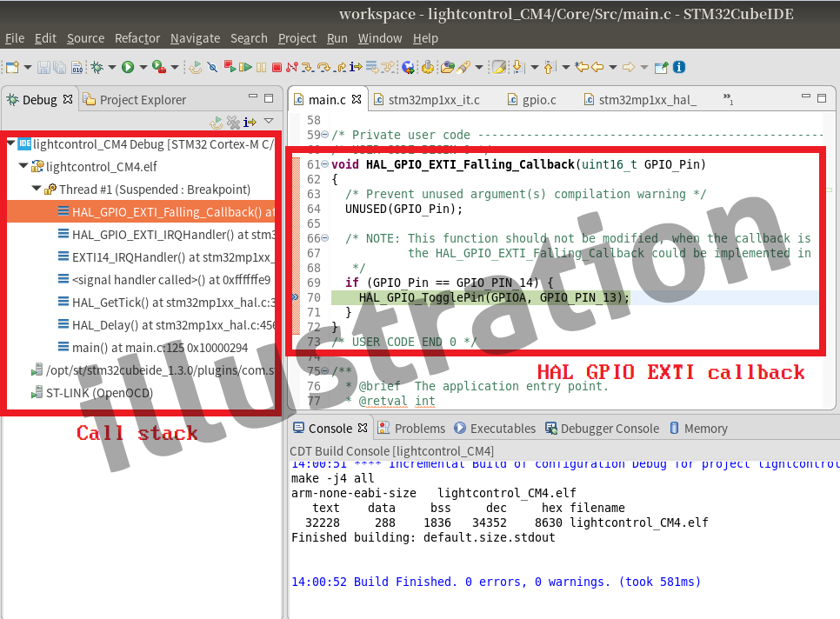Viewport: 840px width, 619px height.
Task: Open the Project menu
Action: 297,38
